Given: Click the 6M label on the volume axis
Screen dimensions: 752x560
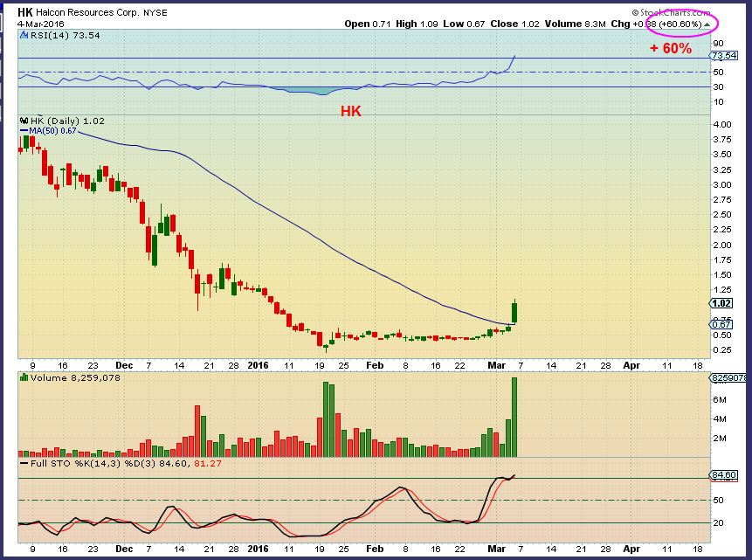Looking at the screenshot, I should pyautogui.click(x=720, y=400).
